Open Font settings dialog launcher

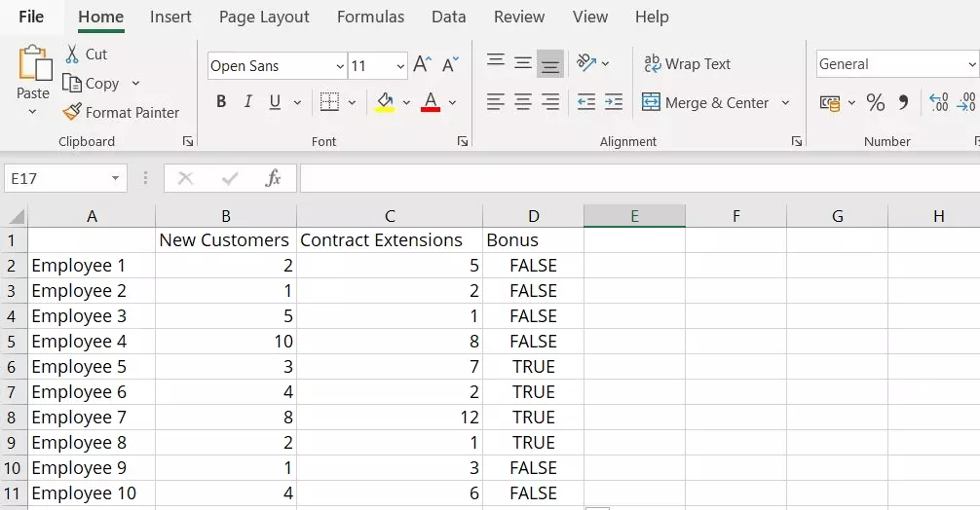click(x=463, y=142)
